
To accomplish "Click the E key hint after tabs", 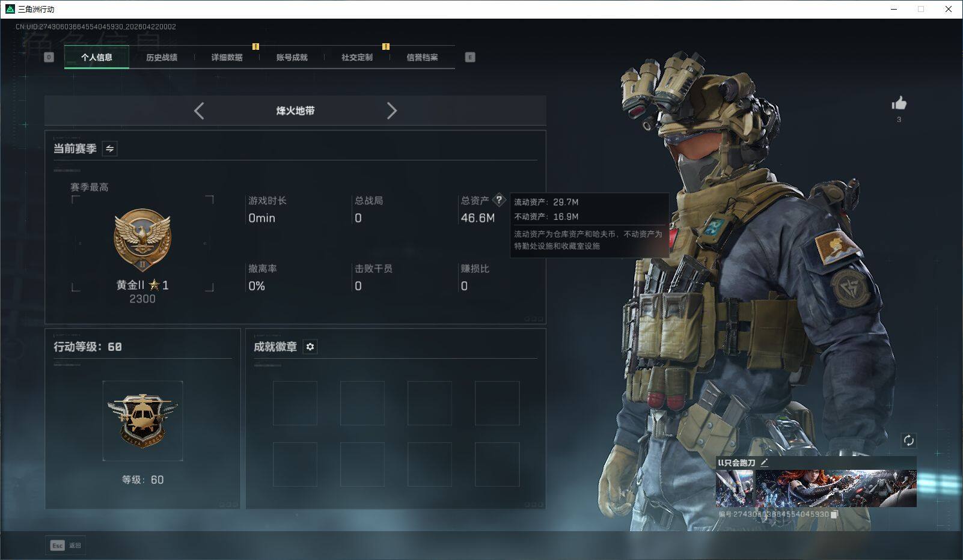I will 470,57.
